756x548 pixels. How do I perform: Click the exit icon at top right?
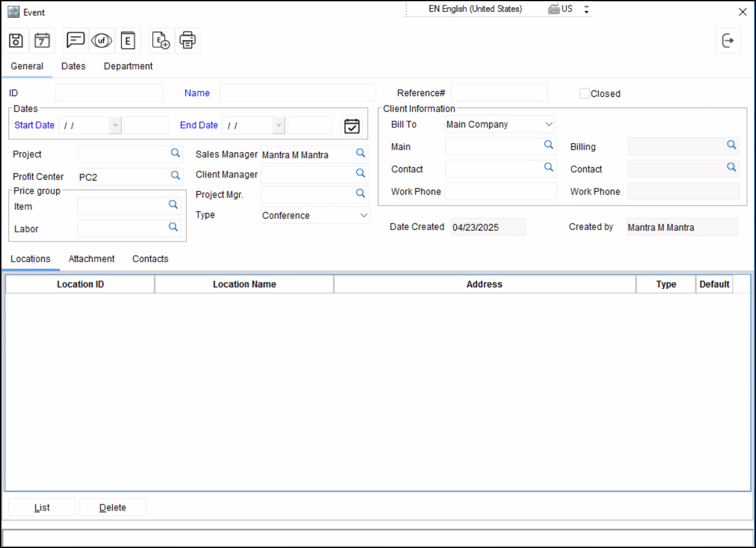[x=728, y=41]
